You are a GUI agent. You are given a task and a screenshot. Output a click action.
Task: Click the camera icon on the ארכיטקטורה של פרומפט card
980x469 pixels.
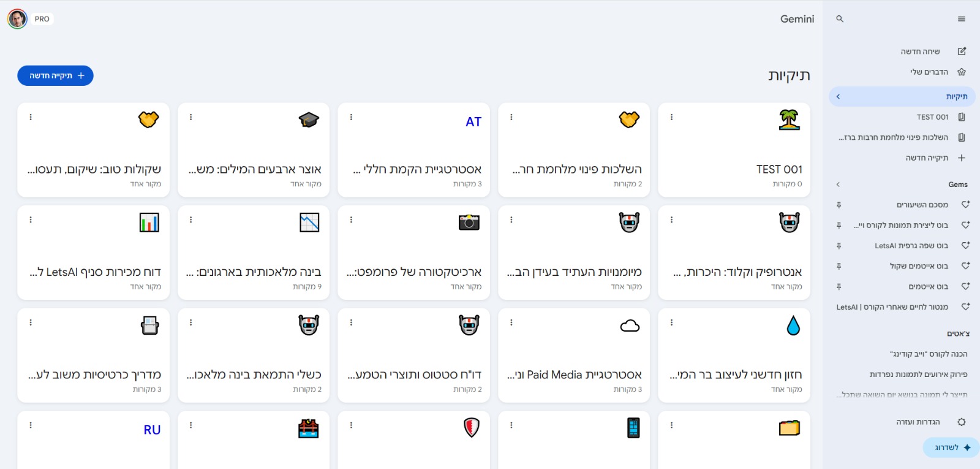point(469,223)
